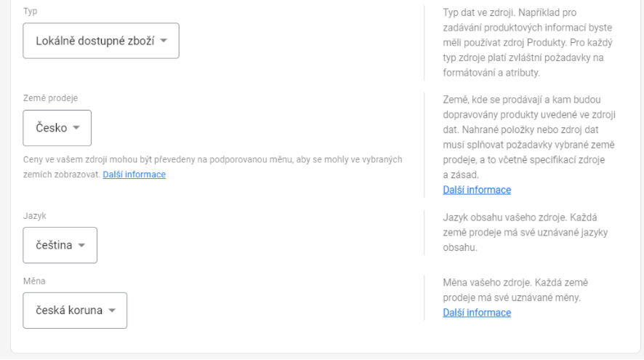Viewport: 644px width, 360px height.
Task: Open the Měna dropdown showing česká koruna
Action: 75,311
